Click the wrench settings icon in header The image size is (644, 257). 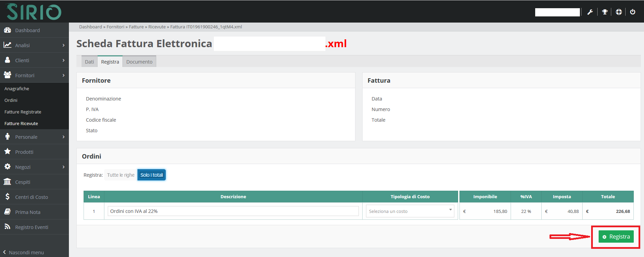(x=590, y=12)
